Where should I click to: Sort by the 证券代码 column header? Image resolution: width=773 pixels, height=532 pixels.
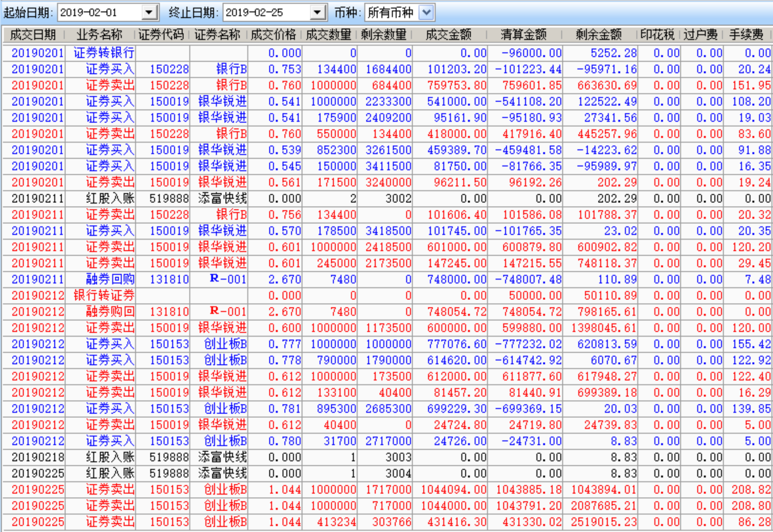coord(163,35)
